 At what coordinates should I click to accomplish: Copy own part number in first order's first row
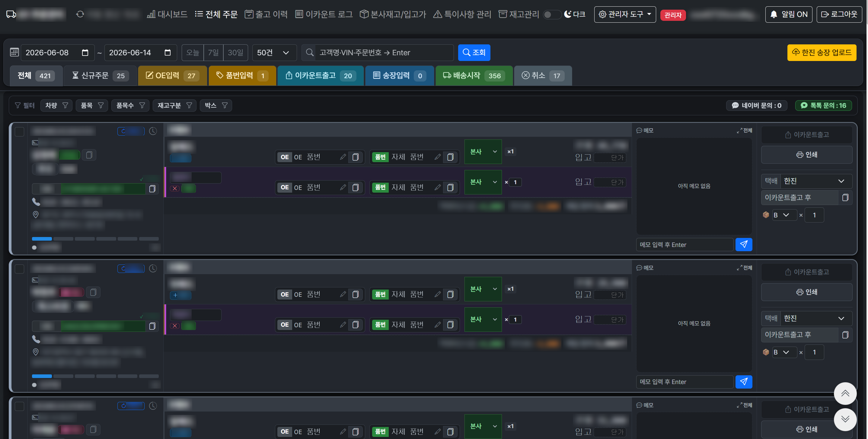coord(450,157)
